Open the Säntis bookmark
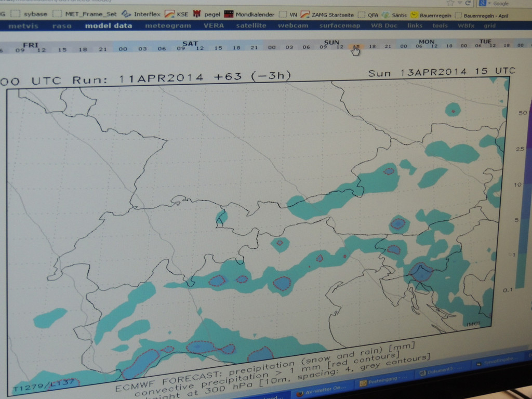Screen dimensions: 532x399 point(398,16)
